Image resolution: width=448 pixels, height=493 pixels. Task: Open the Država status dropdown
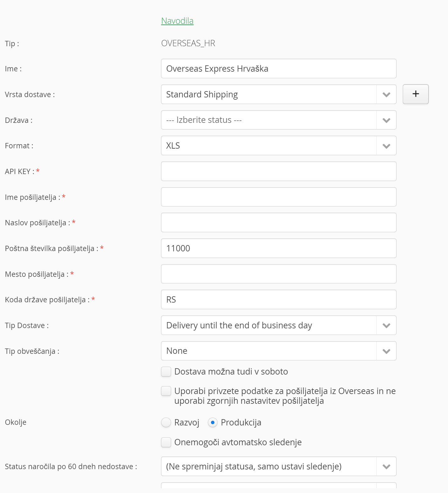pyautogui.click(x=278, y=120)
